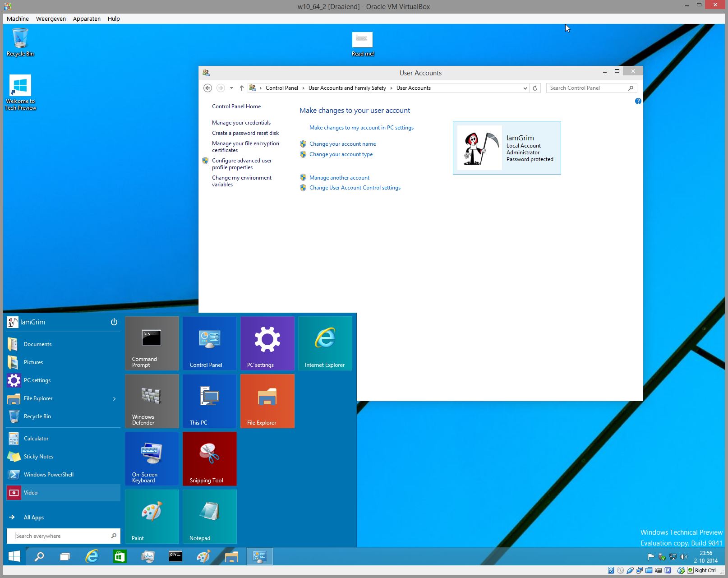The image size is (728, 578).
Task: Open the Command Prompt tile
Action: 152,343
